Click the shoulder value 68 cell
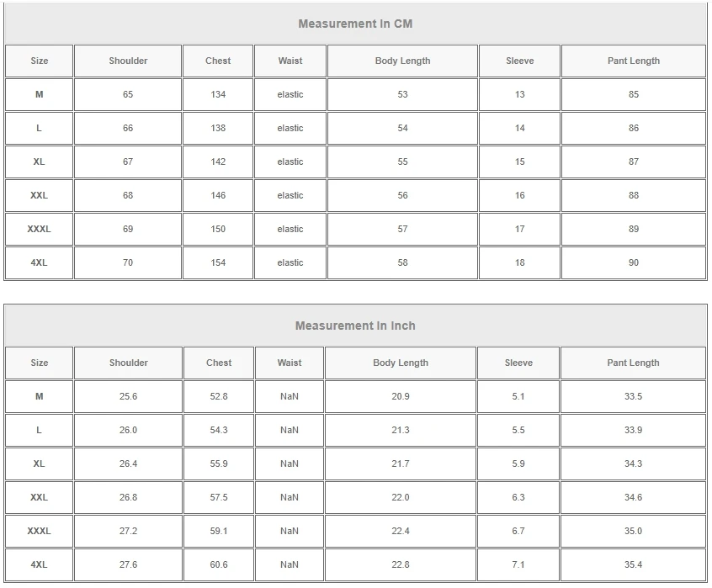 coord(128,195)
